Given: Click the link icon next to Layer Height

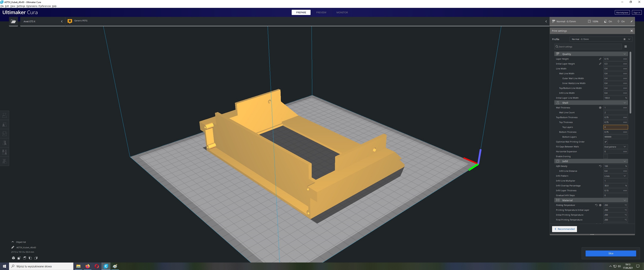Looking at the screenshot, I should pyautogui.click(x=600, y=59).
